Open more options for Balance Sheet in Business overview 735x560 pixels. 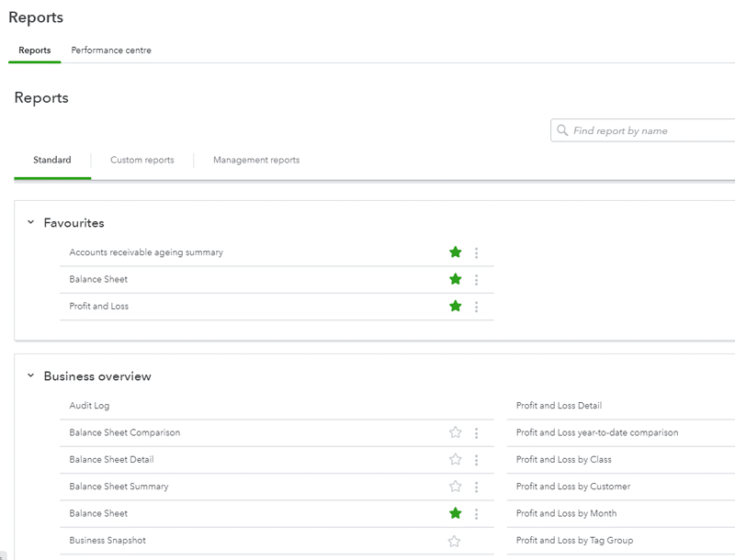[476, 514]
